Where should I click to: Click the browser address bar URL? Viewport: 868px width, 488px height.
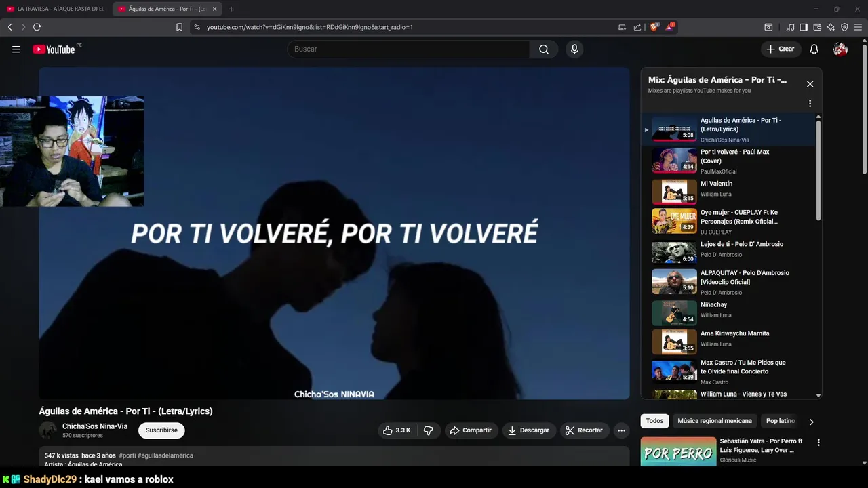click(x=310, y=27)
